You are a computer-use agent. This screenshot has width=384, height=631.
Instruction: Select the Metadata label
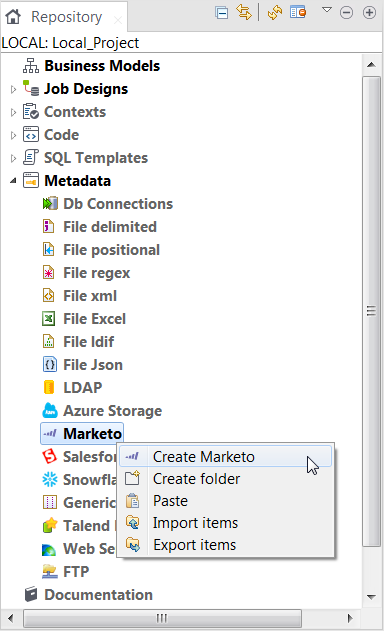coord(77,181)
